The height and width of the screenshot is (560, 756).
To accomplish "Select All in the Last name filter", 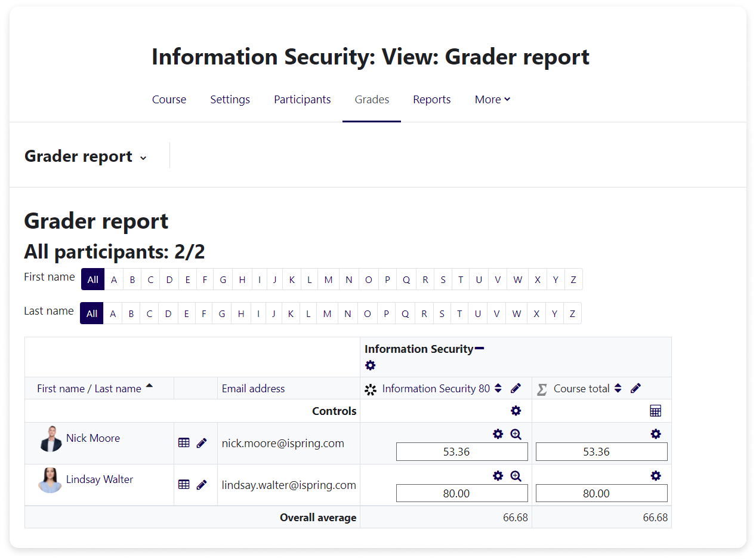I will [91, 313].
